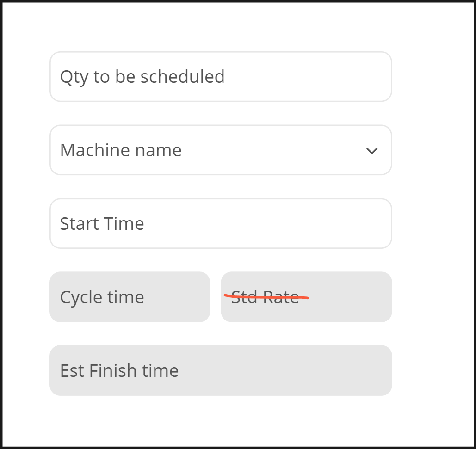Click the Est Finish time field
The height and width of the screenshot is (449, 476).
point(221,370)
